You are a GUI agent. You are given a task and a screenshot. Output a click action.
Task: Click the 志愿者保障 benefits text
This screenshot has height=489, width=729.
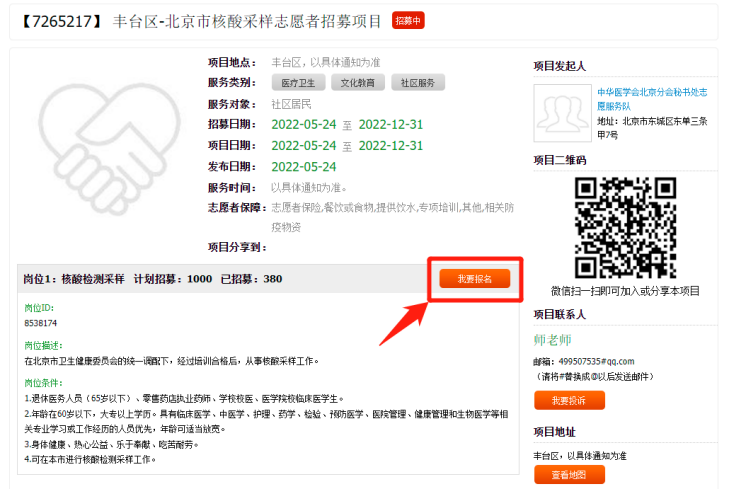(393, 217)
